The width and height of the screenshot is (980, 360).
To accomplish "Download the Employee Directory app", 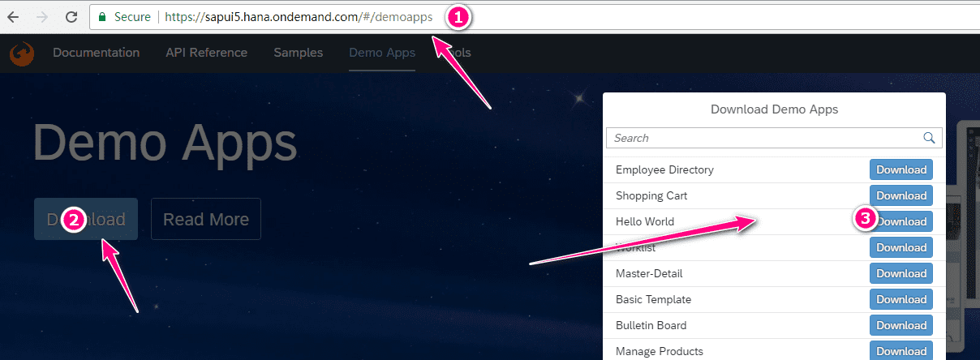I will (x=900, y=169).
